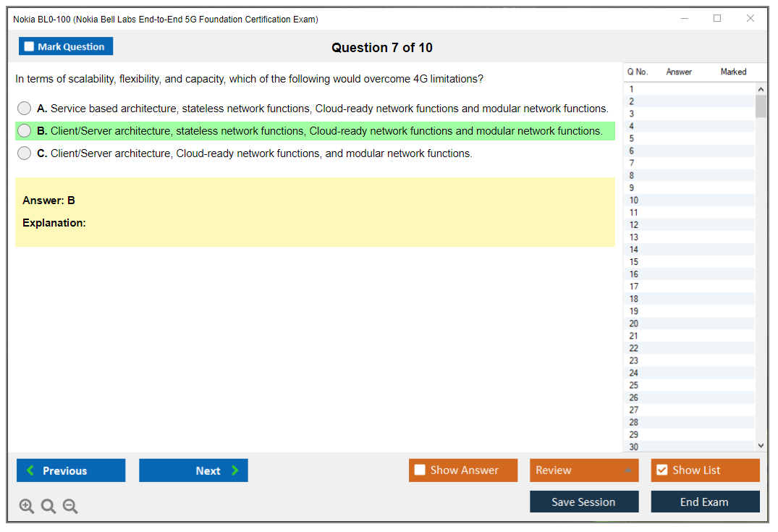Select question 25 row in list
Image resolution: width=778 pixels, height=532 pixels.
pyautogui.click(x=634, y=385)
